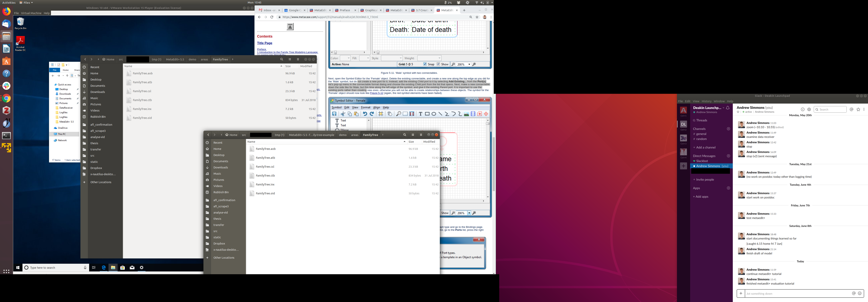Image resolution: width=868 pixels, height=302 pixels.
Task: Add a channel via Channels plus icon
Action: [728, 129]
